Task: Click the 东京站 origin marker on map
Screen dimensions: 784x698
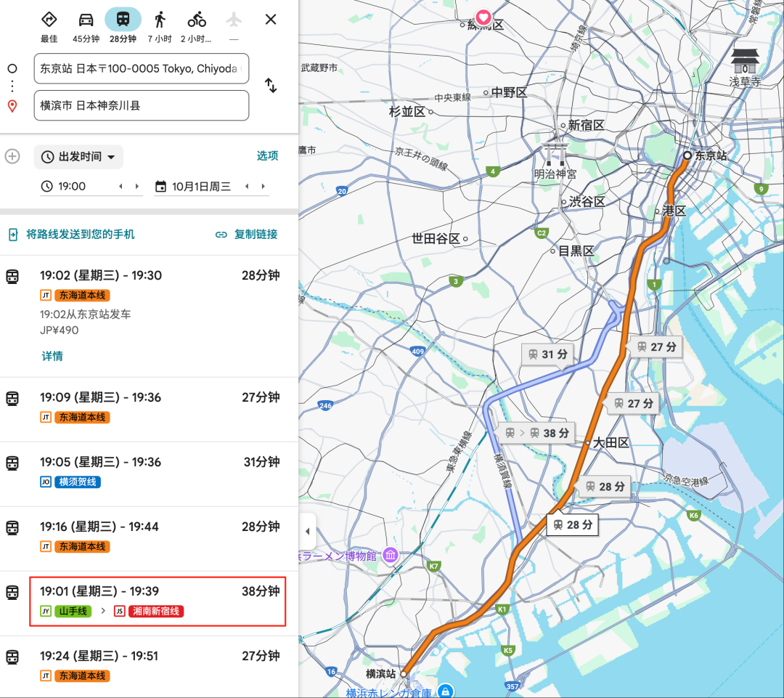Action: point(687,155)
